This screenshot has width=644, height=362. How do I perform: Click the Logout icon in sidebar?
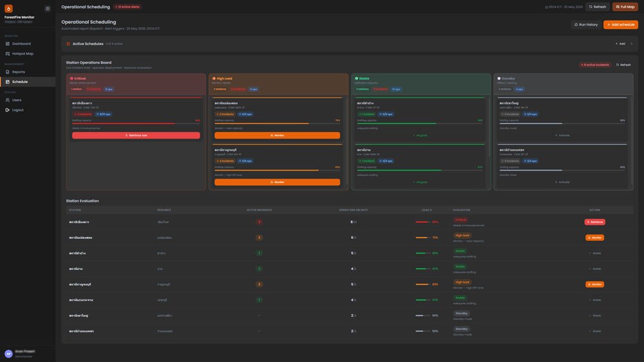(7, 110)
